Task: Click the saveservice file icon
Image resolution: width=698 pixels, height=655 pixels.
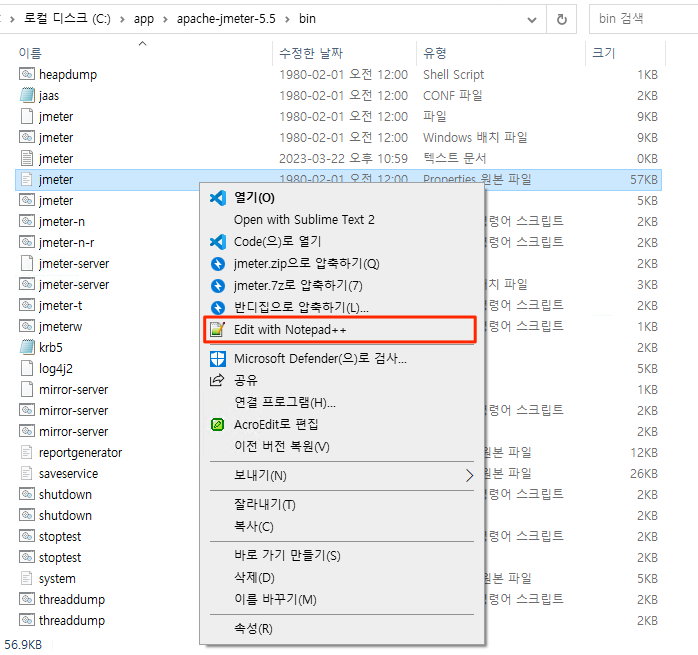Action: click(x=27, y=473)
